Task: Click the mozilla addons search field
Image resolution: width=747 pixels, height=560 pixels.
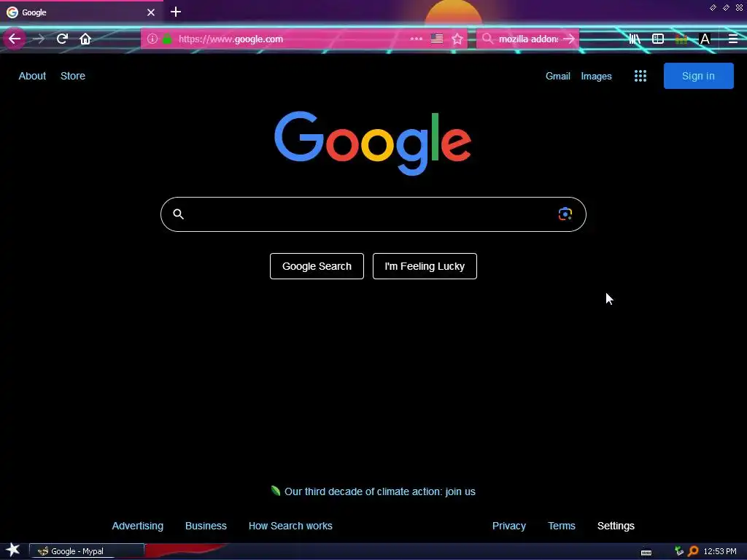Action: point(528,39)
